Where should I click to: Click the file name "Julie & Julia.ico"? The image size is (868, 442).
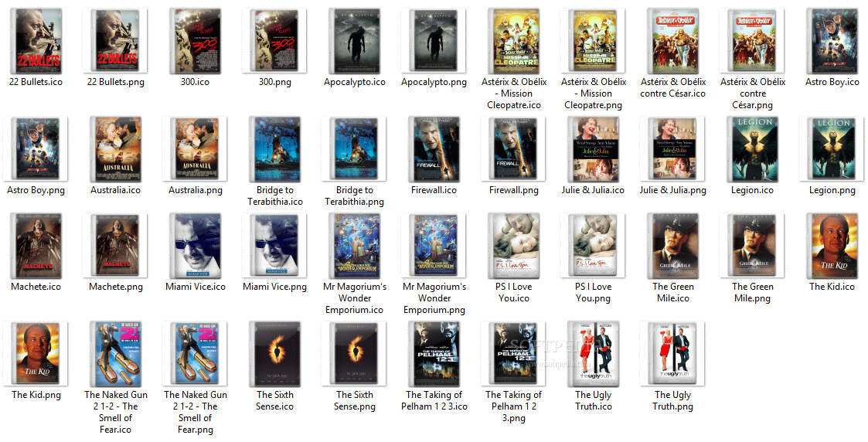click(594, 190)
